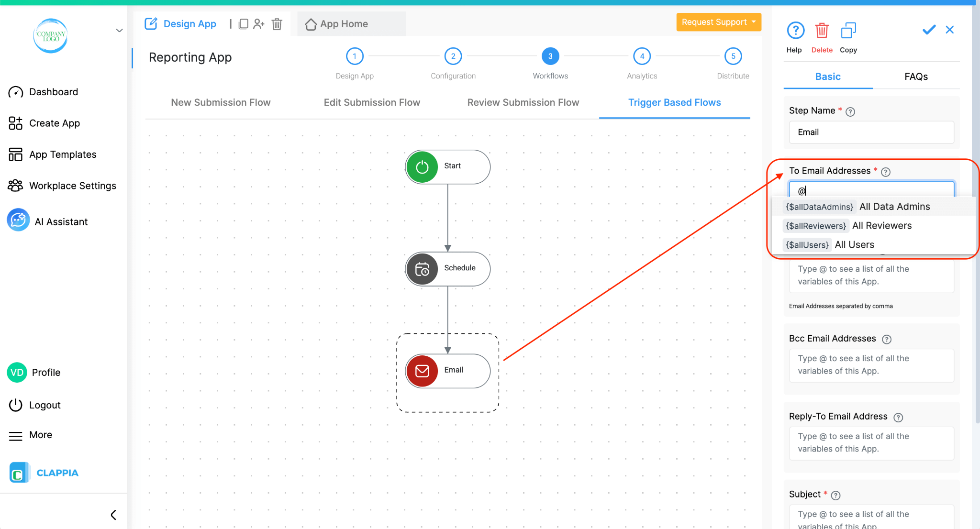Click the green Start node
The height and width of the screenshot is (529, 980).
pos(422,167)
